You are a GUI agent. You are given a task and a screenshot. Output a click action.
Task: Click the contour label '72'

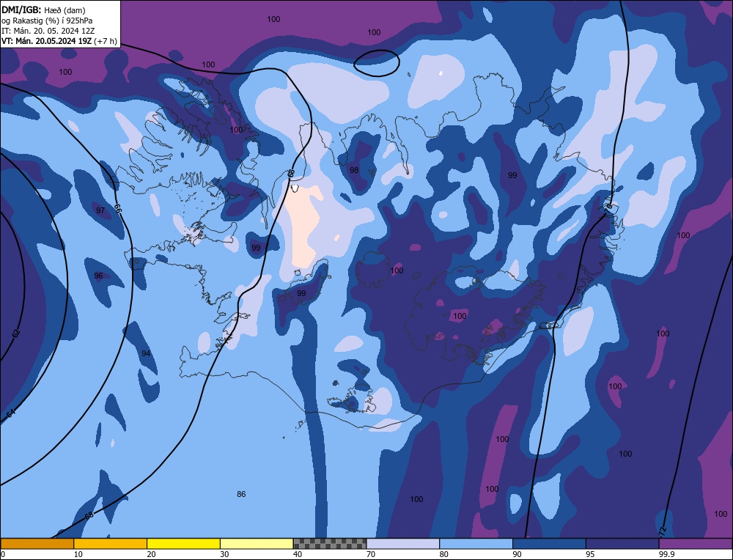pyautogui.click(x=662, y=531)
